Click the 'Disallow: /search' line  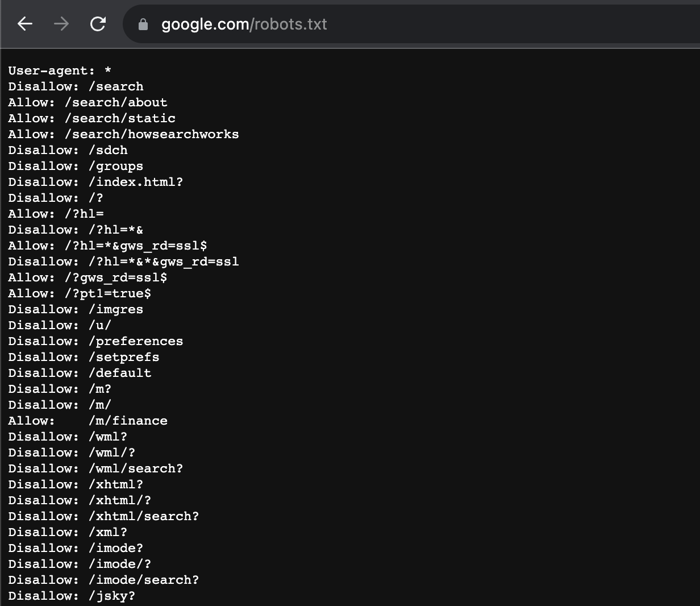coord(76,87)
